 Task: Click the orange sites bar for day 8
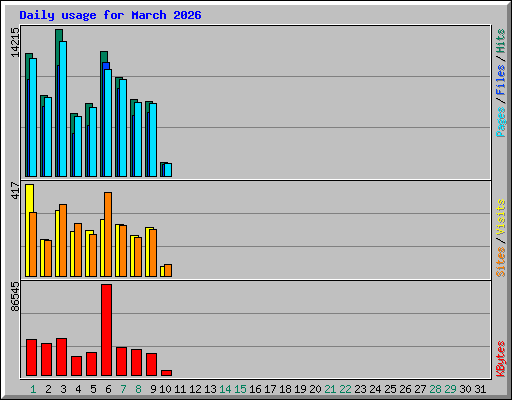pyautogui.click(x=138, y=257)
